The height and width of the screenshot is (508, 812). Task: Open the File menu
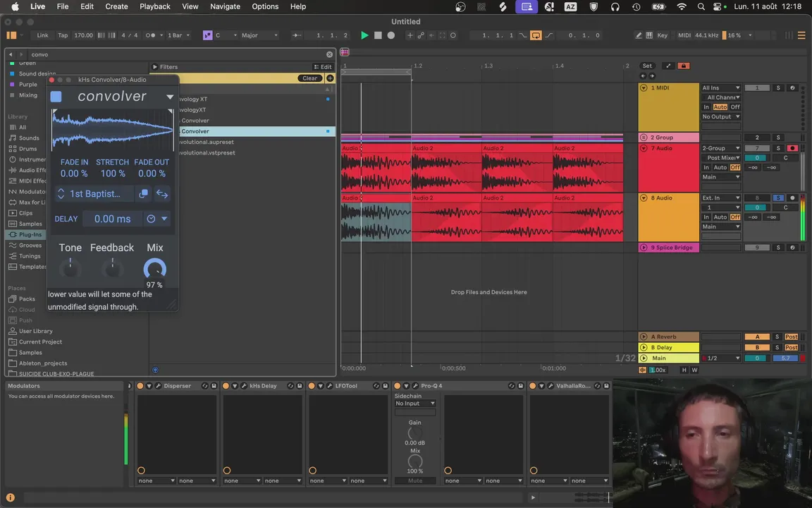(x=63, y=7)
